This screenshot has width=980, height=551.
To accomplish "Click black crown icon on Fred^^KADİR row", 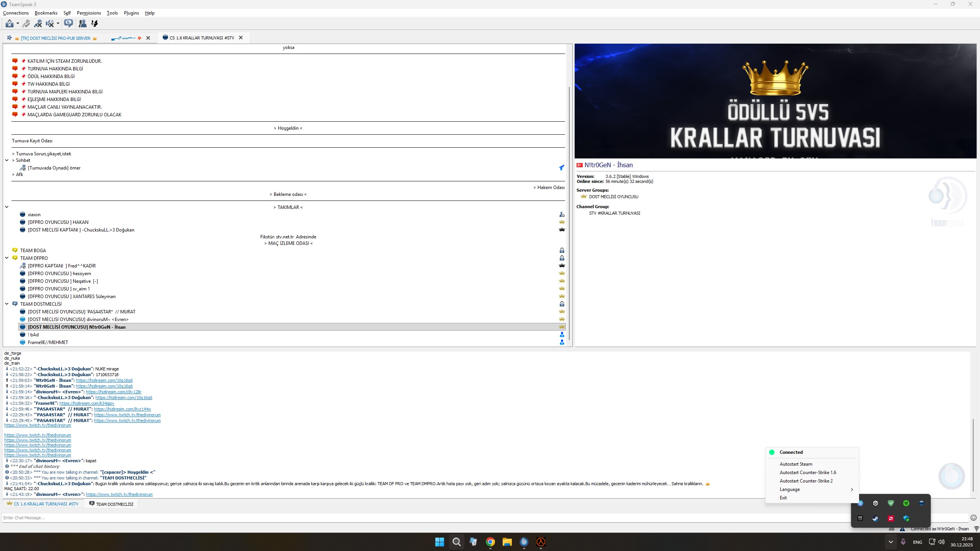I will (562, 266).
